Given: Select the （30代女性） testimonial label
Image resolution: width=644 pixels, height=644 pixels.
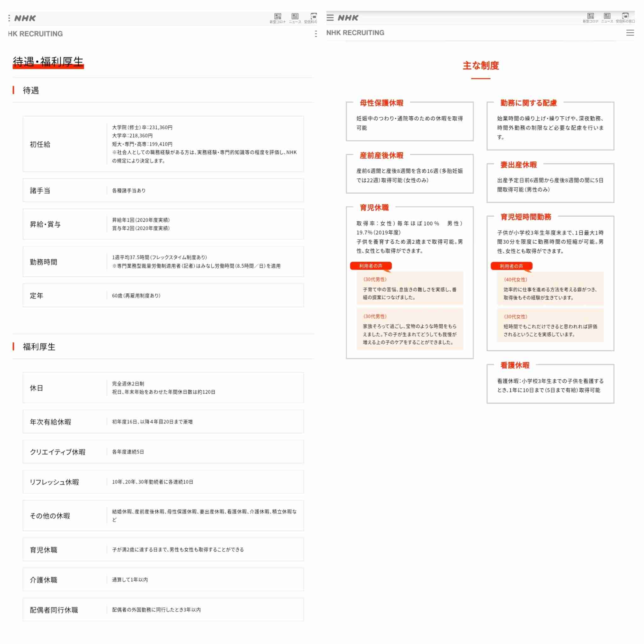Looking at the screenshot, I should click(515, 317).
